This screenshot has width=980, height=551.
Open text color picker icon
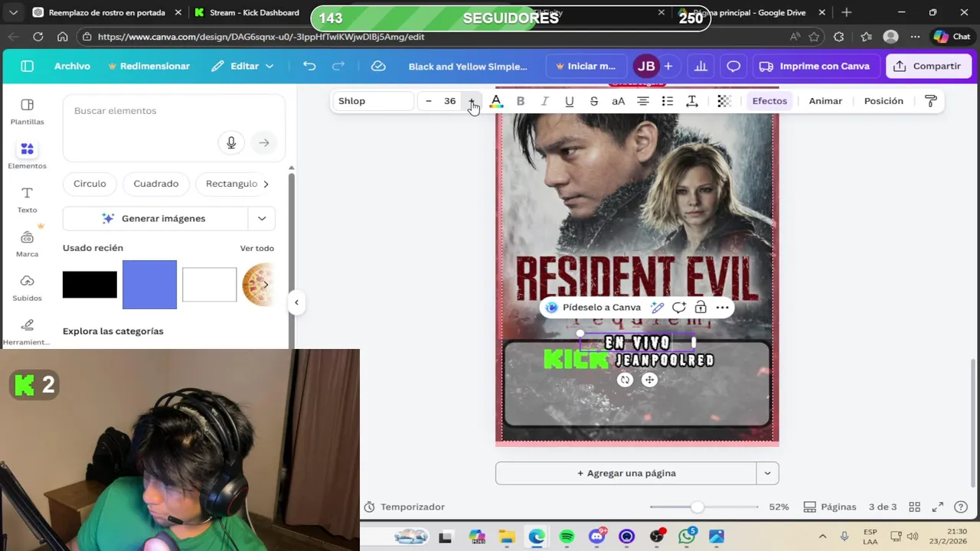[x=496, y=101]
